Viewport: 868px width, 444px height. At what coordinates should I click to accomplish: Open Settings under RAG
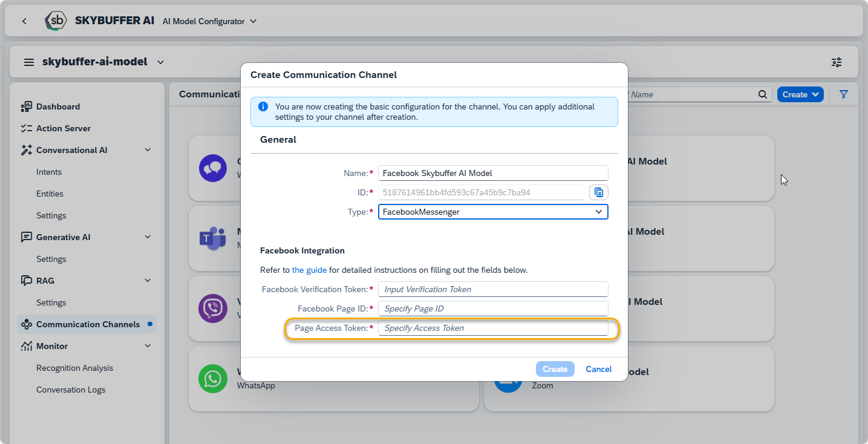click(51, 302)
